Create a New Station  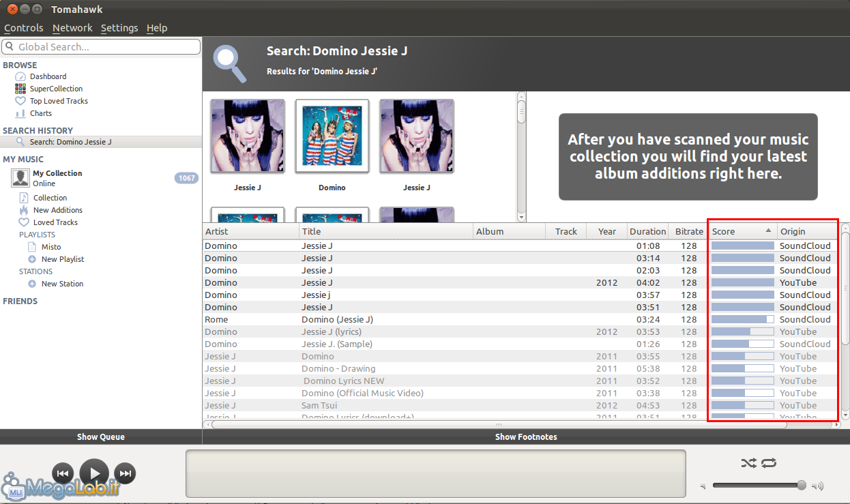tap(62, 284)
